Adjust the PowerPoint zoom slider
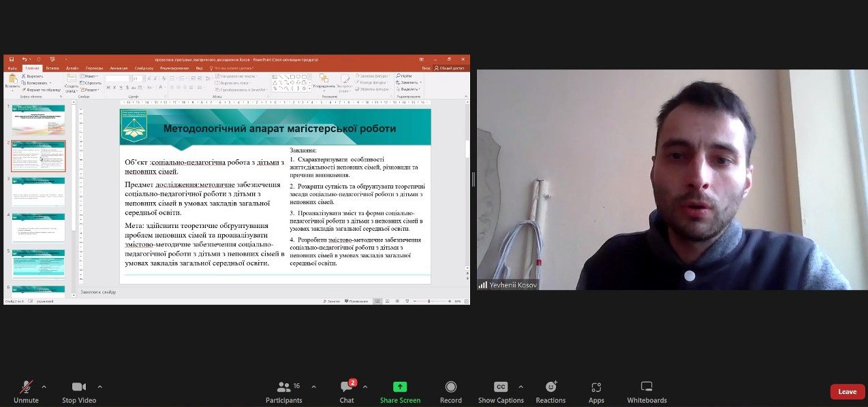This screenshot has height=407, width=868. click(429, 301)
